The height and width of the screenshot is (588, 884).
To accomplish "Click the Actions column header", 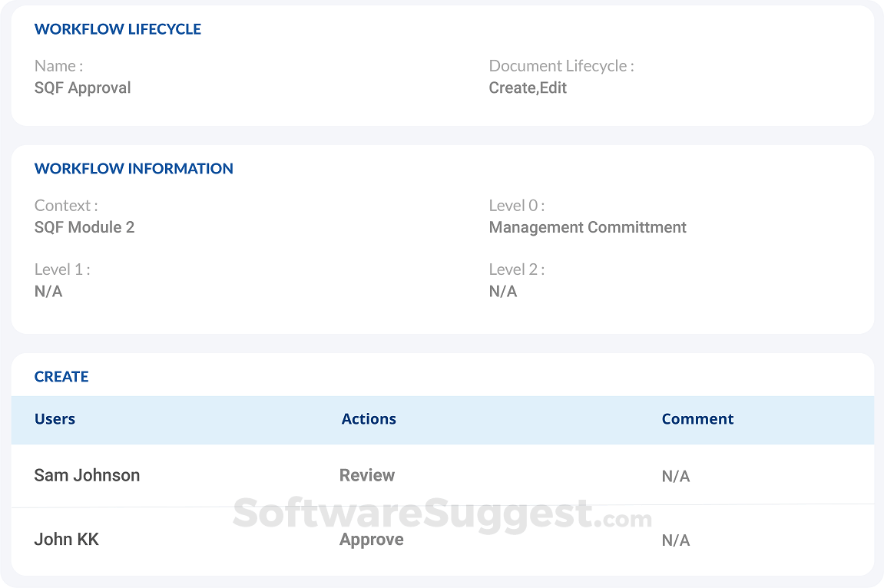I will coord(369,418).
